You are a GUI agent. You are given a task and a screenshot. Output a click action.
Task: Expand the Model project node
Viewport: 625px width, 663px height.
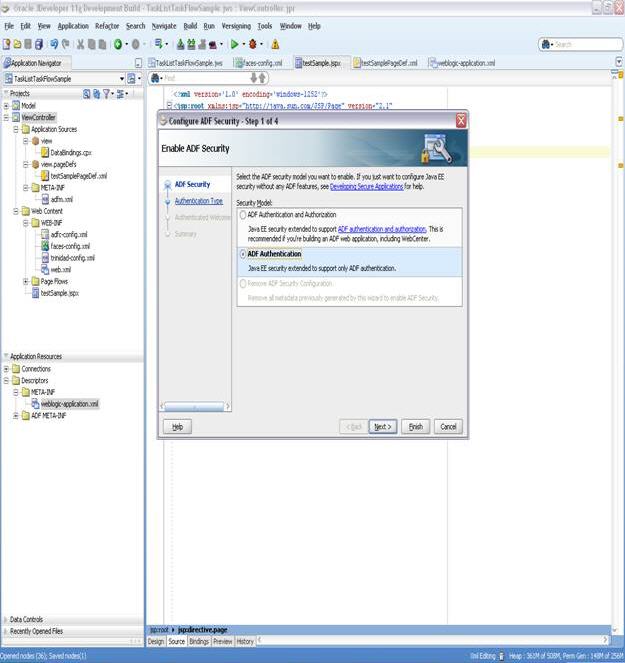click(6, 106)
